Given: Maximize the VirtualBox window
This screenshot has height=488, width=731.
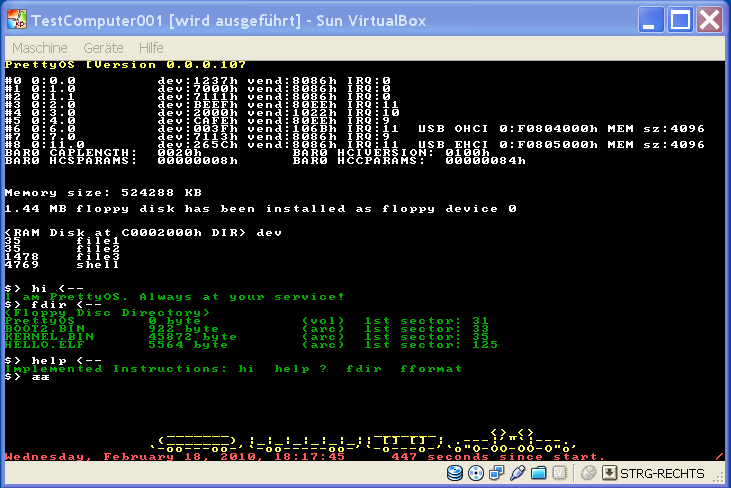Looking at the screenshot, I should [x=680, y=20].
